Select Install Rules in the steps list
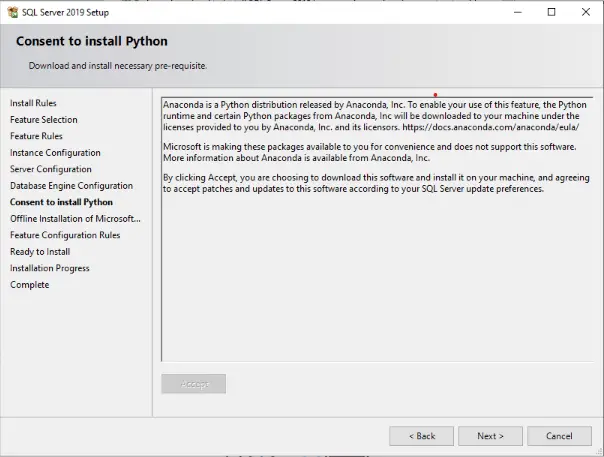Viewport: 604px width, 457px height. (33, 103)
